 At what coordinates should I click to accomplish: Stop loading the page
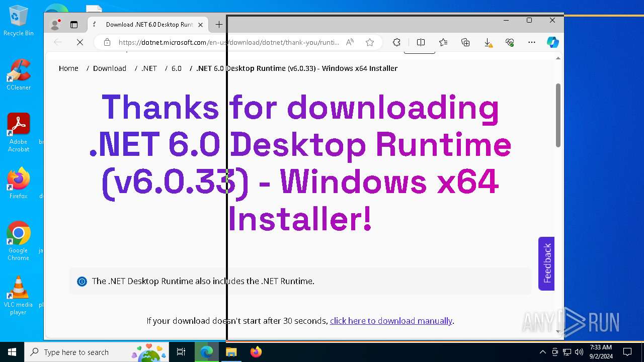(x=80, y=42)
